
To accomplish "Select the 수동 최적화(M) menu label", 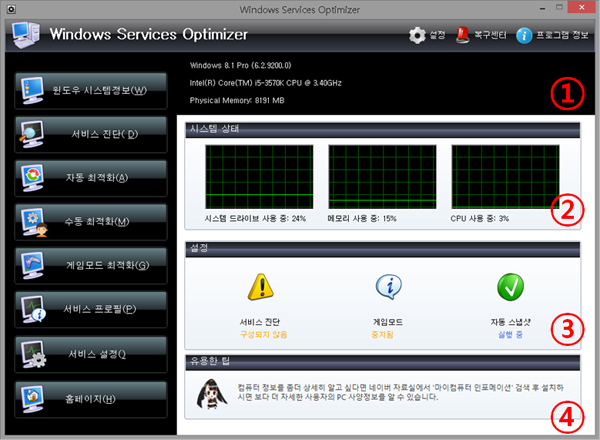I will click(97, 222).
